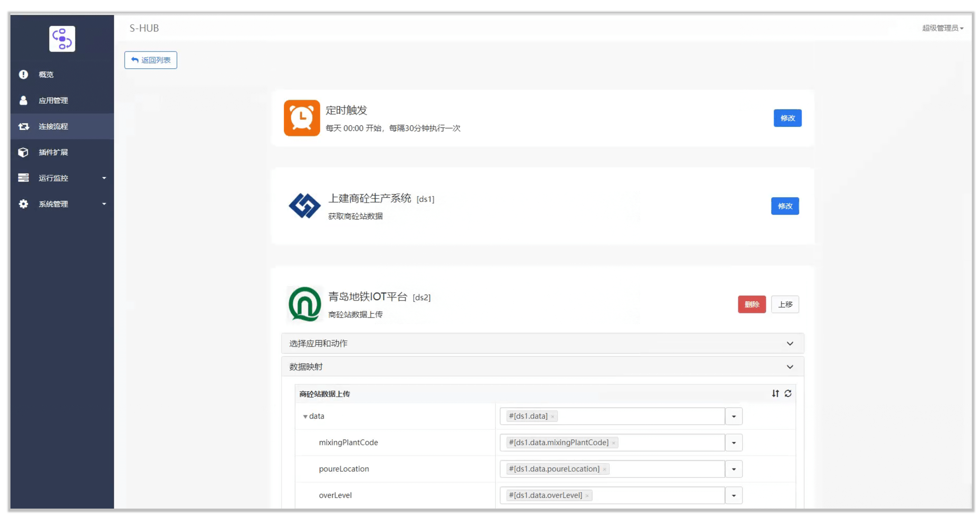Click the 定时触发 title text
980x521 pixels.
click(346, 110)
